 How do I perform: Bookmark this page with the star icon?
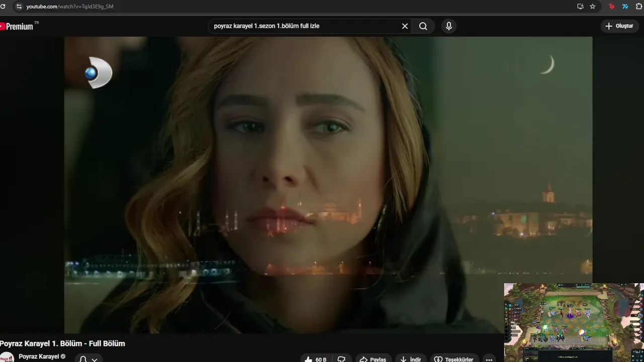(593, 7)
